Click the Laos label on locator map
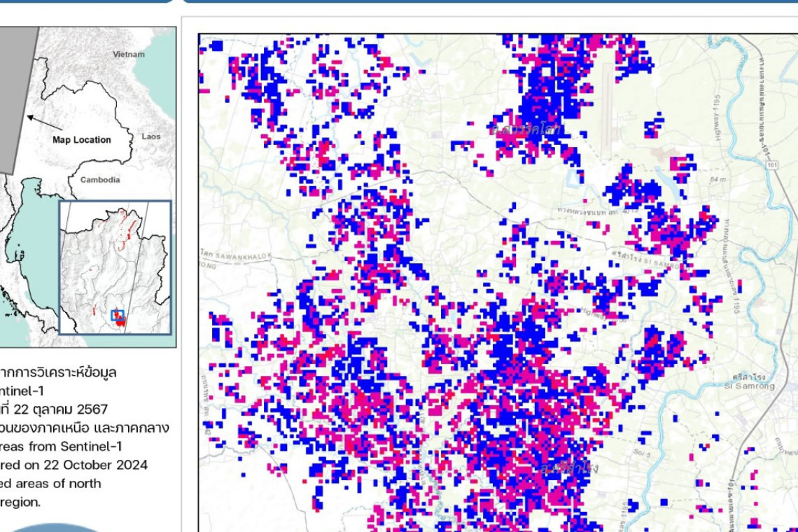The width and height of the screenshot is (798, 532). tap(151, 137)
